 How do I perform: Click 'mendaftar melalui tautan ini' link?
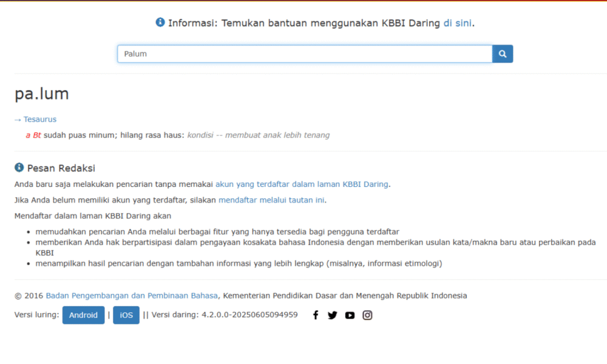(271, 200)
